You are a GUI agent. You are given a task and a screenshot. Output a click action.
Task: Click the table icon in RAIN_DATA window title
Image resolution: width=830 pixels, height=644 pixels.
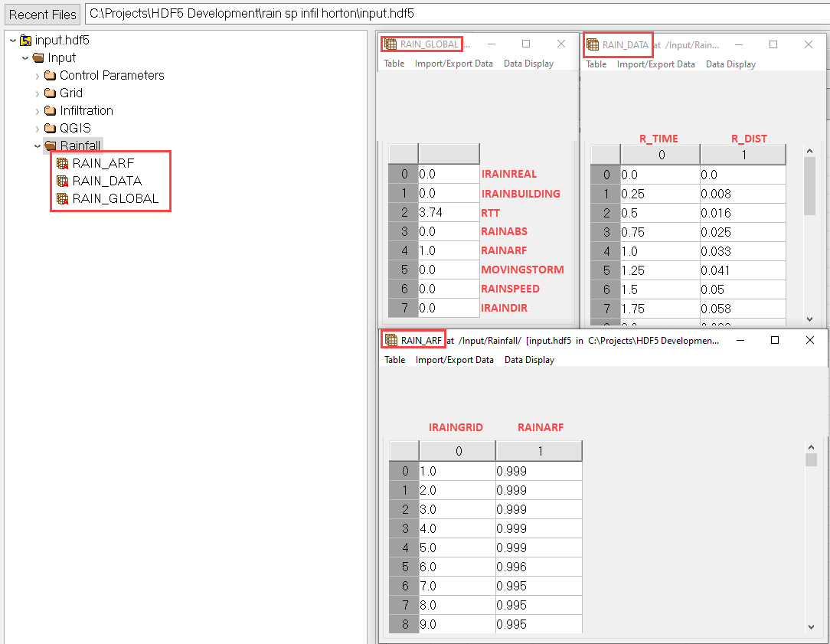[593, 44]
